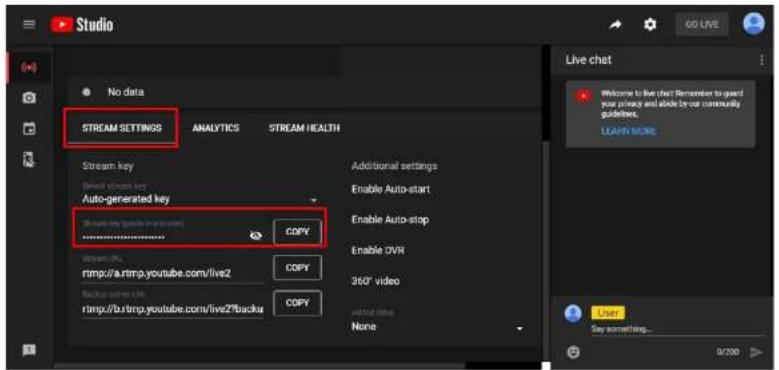Select the Manage calendar icon in the sidebar
The width and height of the screenshot is (779, 370).
[x=29, y=129]
